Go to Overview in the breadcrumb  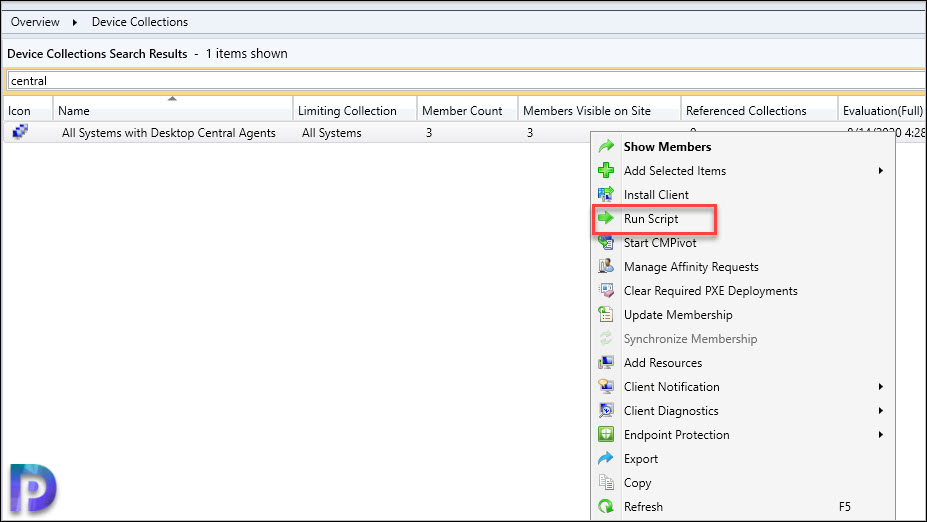click(35, 22)
